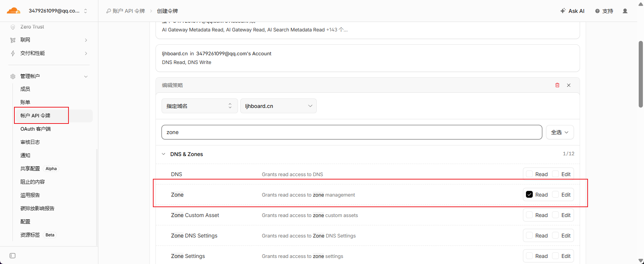Expand the 交付和性能 sidebar section
This screenshot has width=644, height=264.
86,53
